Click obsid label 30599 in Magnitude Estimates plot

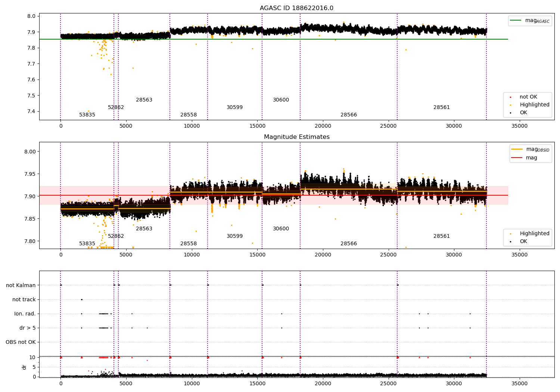(x=234, y=236)
